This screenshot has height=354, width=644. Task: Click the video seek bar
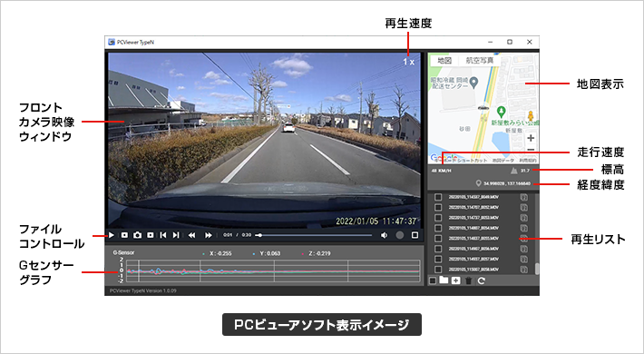[314, 235]
